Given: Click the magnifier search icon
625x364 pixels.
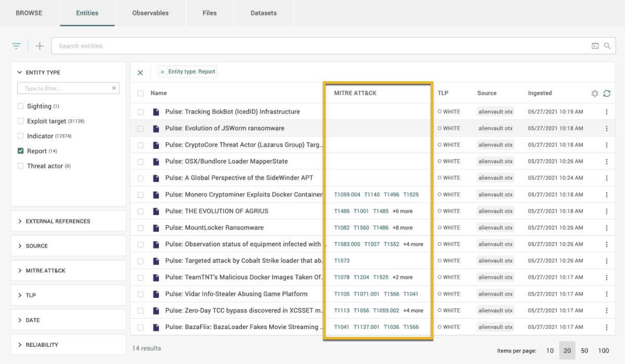Looking at the screenshot, I should coord(607,46).
